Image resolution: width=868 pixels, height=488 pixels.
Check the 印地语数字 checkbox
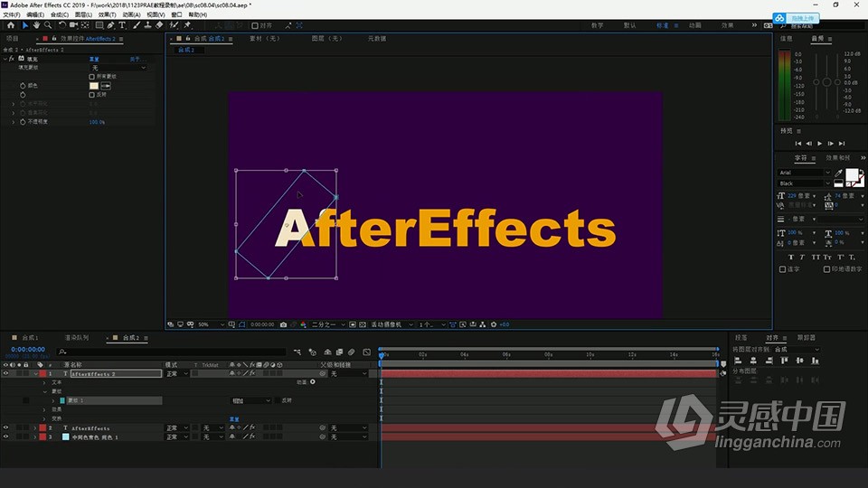click(x=827, y=269)
